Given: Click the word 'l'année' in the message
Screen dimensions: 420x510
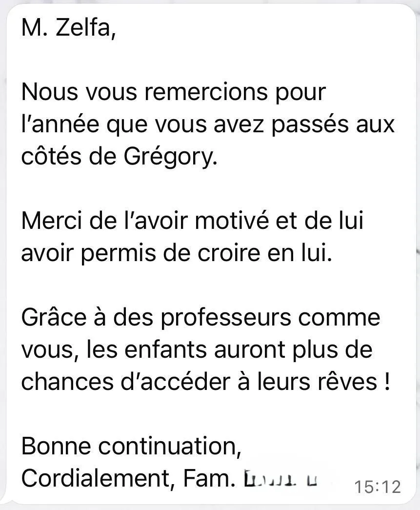Looking at the screenshot, I should 60,124.
